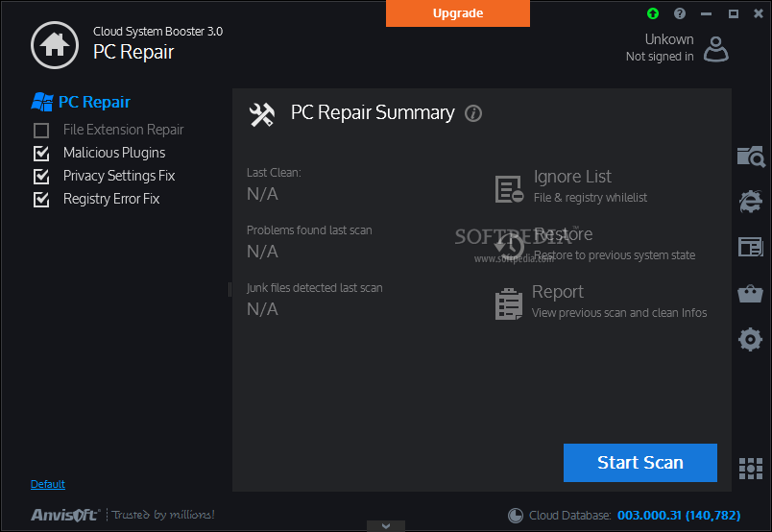
Task: Open the folder search tool in sidebar
Action: tap(751, 157)
